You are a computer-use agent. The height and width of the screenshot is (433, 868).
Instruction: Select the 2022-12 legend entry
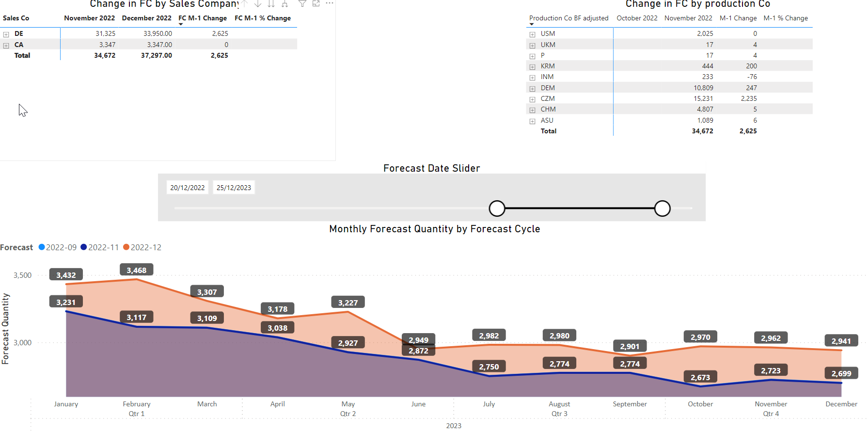coord(142,247)
